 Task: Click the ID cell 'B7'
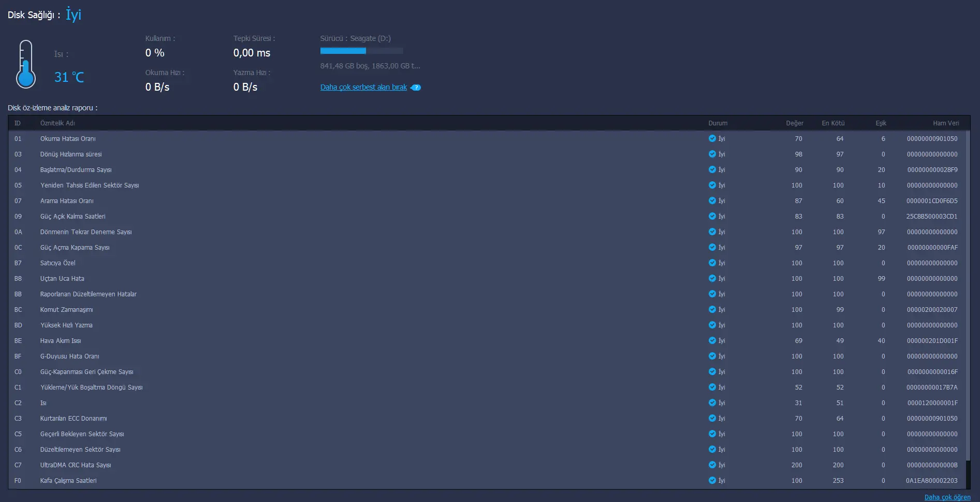click(x=18, y=263)
